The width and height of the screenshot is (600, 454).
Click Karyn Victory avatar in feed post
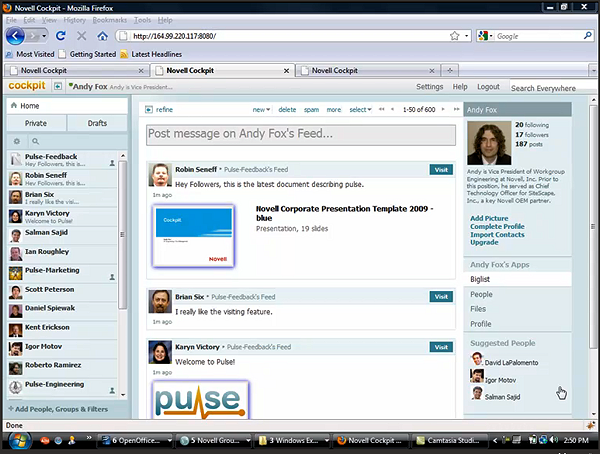[x=160, y=352]
